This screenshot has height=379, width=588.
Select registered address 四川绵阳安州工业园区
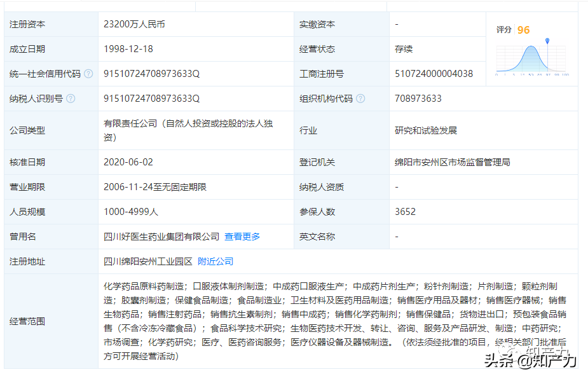coord(147,261)
